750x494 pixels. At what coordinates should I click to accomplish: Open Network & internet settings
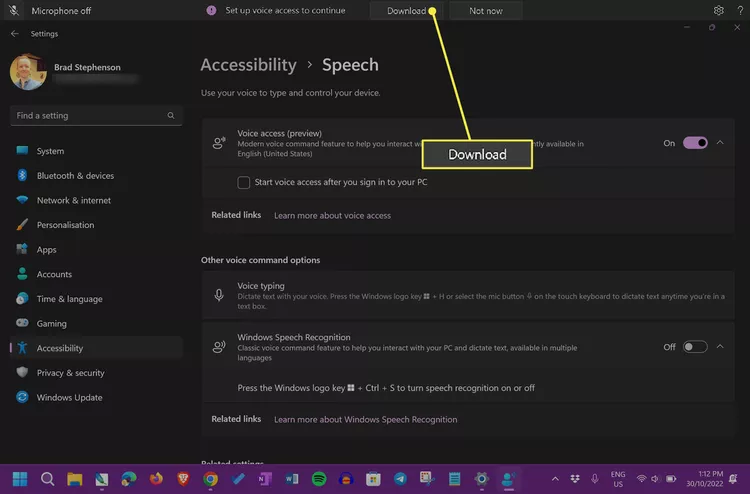coord(96,200)
